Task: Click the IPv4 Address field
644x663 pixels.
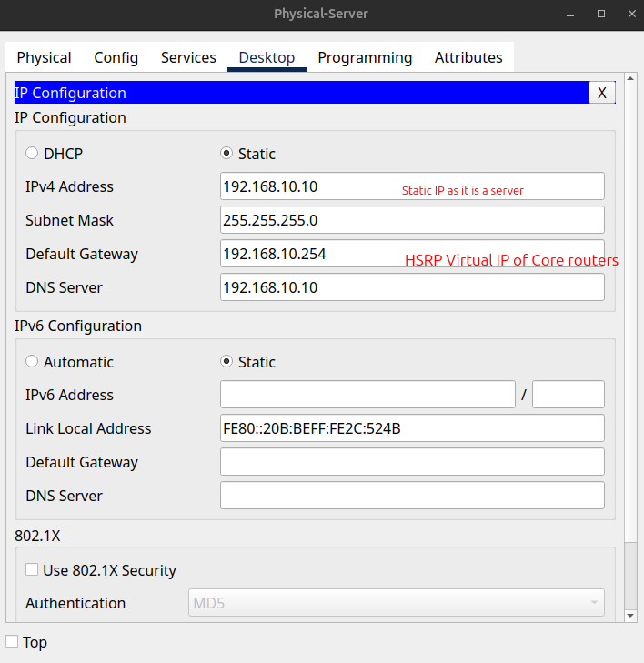Action: tap(412, 186)
